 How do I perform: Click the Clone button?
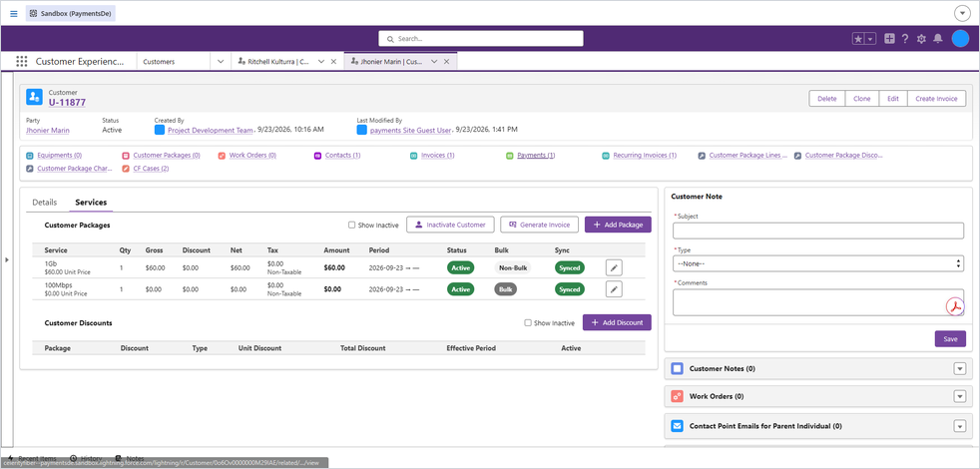862,99
